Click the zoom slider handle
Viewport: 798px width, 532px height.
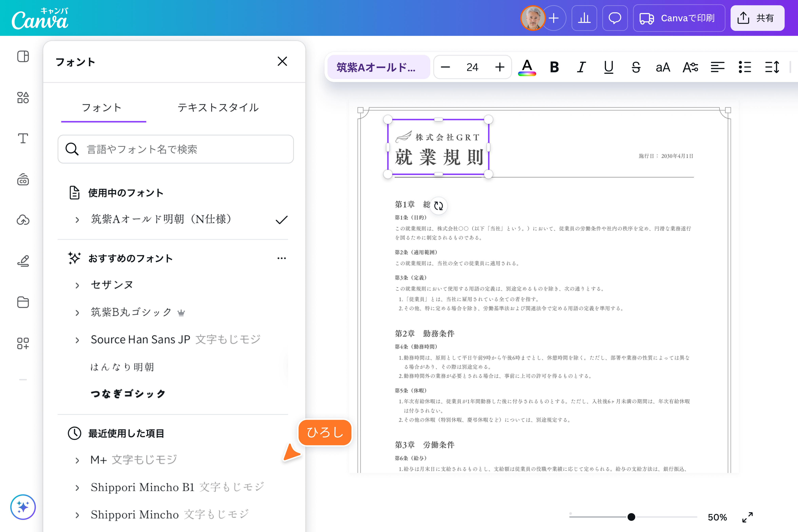point(631,517)
